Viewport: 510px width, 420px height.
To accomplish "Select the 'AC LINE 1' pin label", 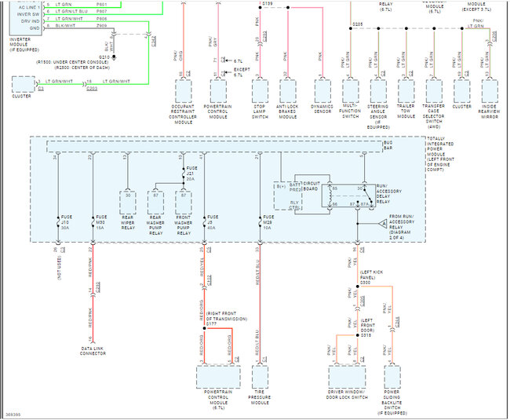I will (x=28, y=7).
